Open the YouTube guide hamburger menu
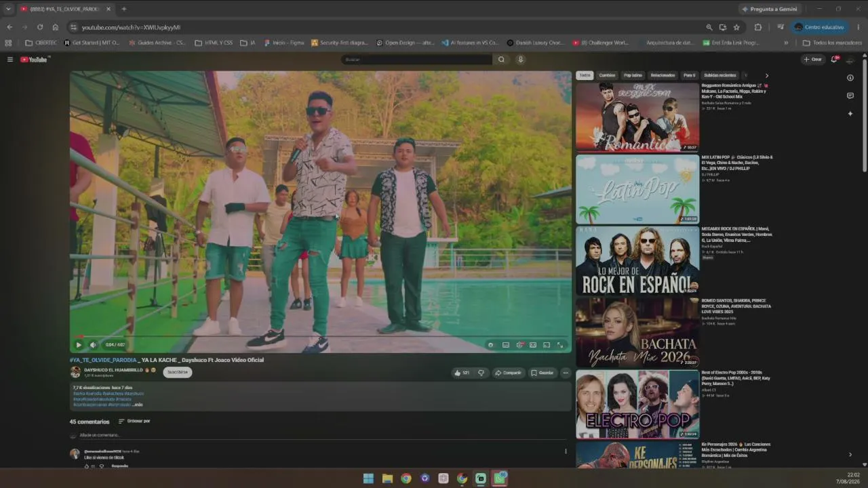The width and height of the screenshot is (868, 488). coord(10,60)
